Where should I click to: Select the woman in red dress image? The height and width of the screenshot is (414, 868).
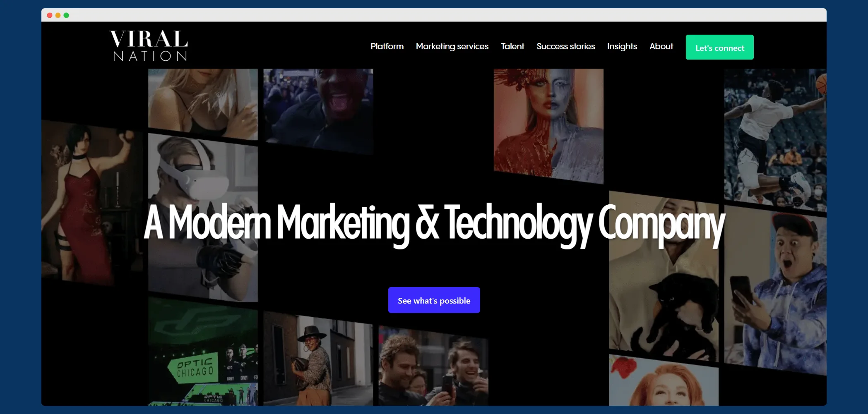(91, 203)
